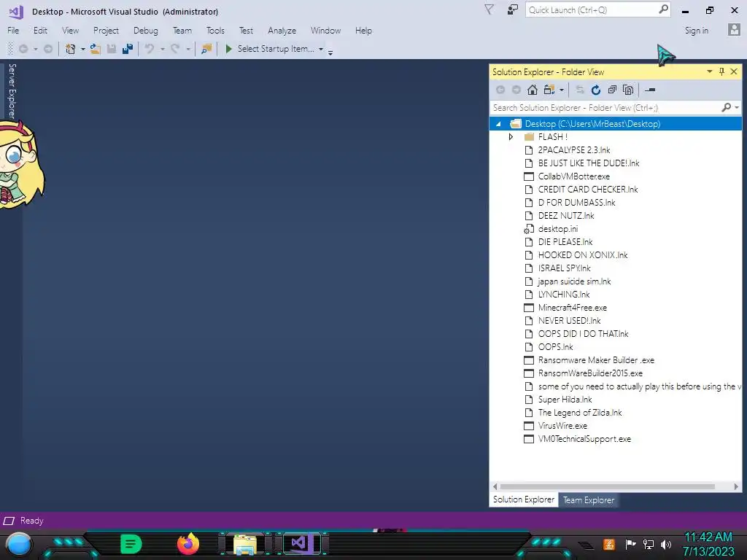Viewport: 747px width, 560px height.
Task: Open the Redo history dropdown arrow
Action: pos(188,49)
